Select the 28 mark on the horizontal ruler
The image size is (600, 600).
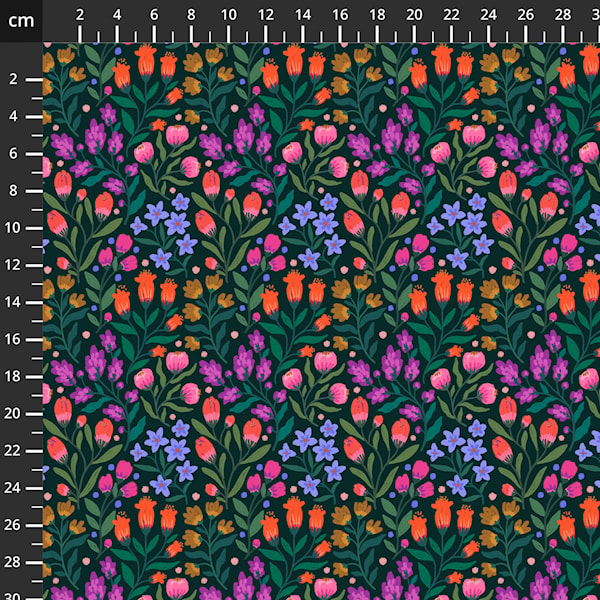(562, 15)
